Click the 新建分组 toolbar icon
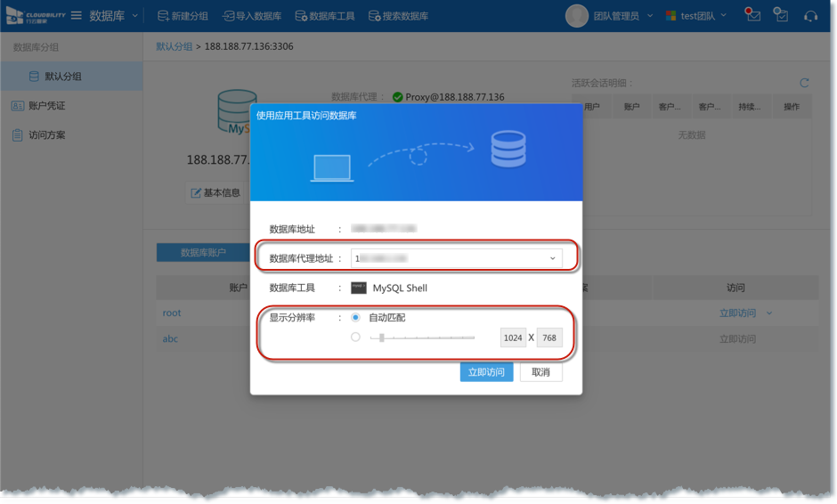The image size is (837, 504). pos(164,16)
